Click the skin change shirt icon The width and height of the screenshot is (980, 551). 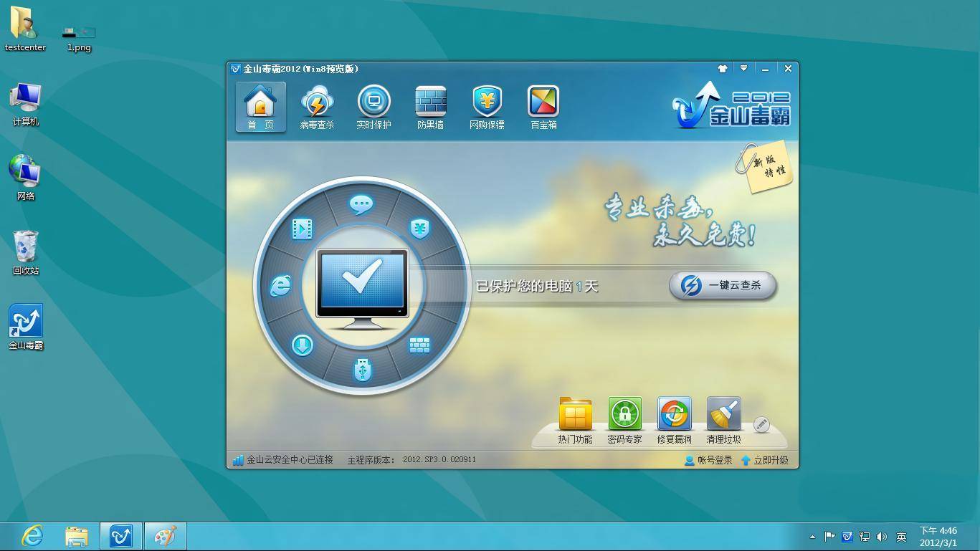point(723,69)
